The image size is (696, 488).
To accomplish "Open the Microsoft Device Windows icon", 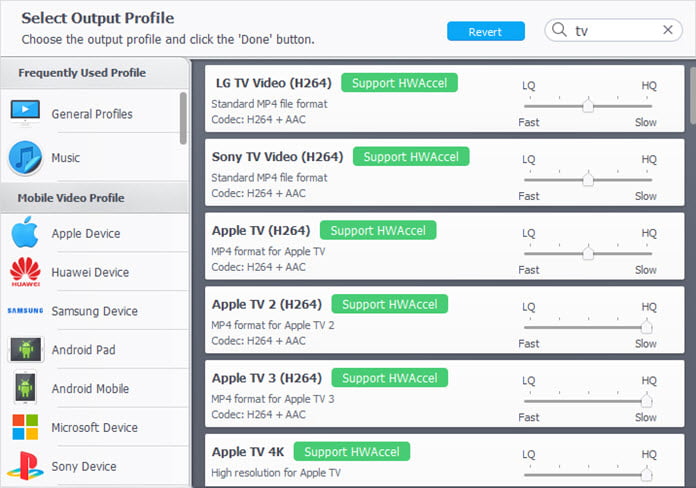I will tap(25, 427).
